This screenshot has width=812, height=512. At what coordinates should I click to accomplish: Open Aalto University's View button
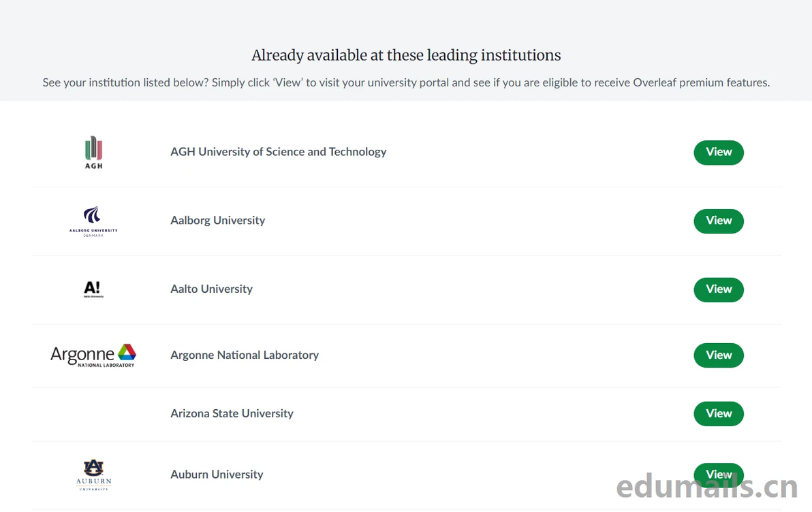719,289
